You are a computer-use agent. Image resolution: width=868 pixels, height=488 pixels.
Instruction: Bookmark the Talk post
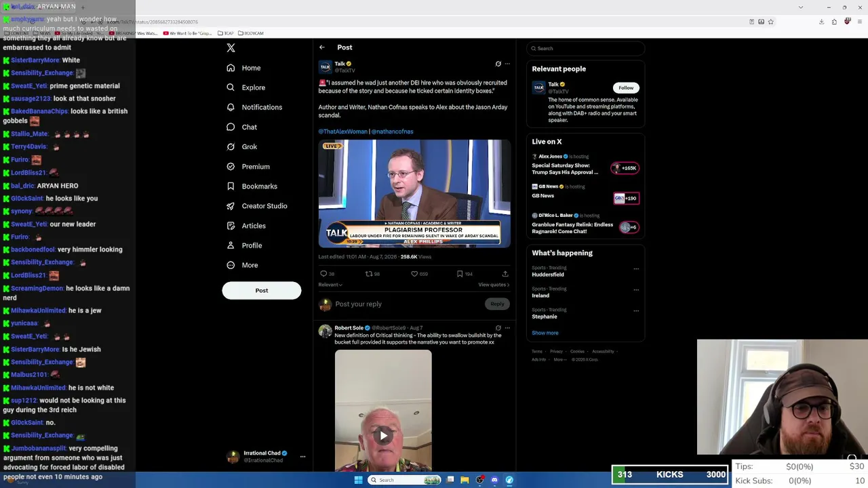pos(460,274)
